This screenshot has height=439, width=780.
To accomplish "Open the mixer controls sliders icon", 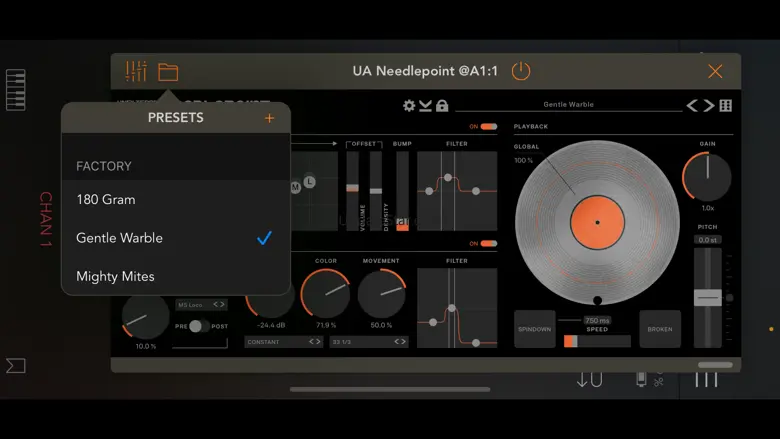I will pos(136,71).
